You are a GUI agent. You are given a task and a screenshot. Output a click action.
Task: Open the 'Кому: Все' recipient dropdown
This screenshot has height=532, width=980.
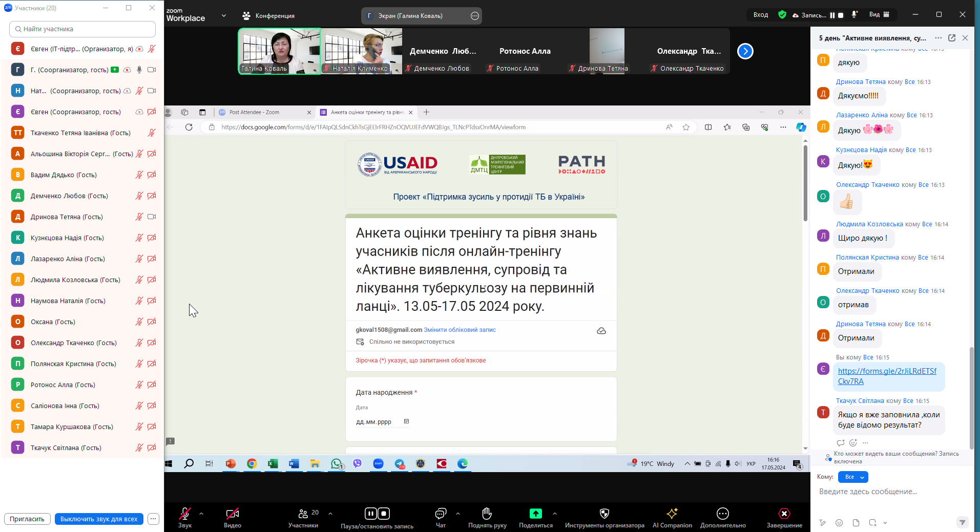(x=853, y=477)
